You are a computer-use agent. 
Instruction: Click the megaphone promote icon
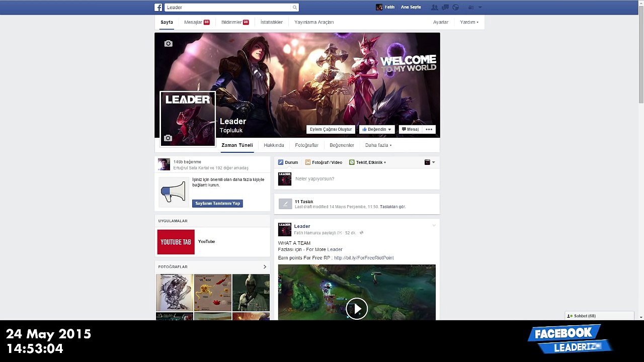pos(174,192)
